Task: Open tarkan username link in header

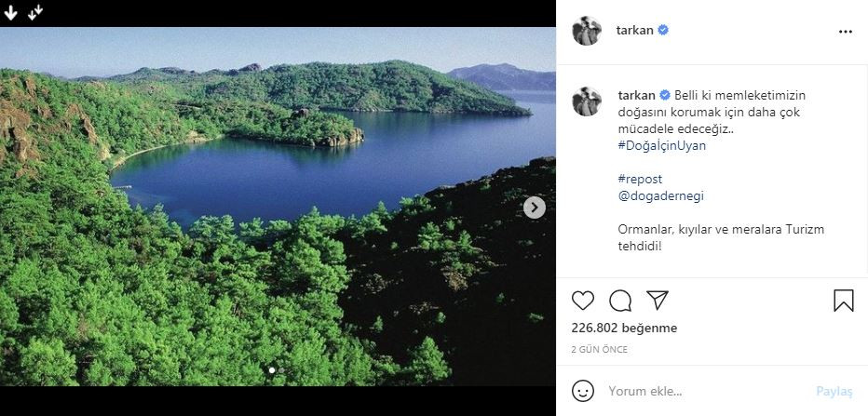Action: 635,31
